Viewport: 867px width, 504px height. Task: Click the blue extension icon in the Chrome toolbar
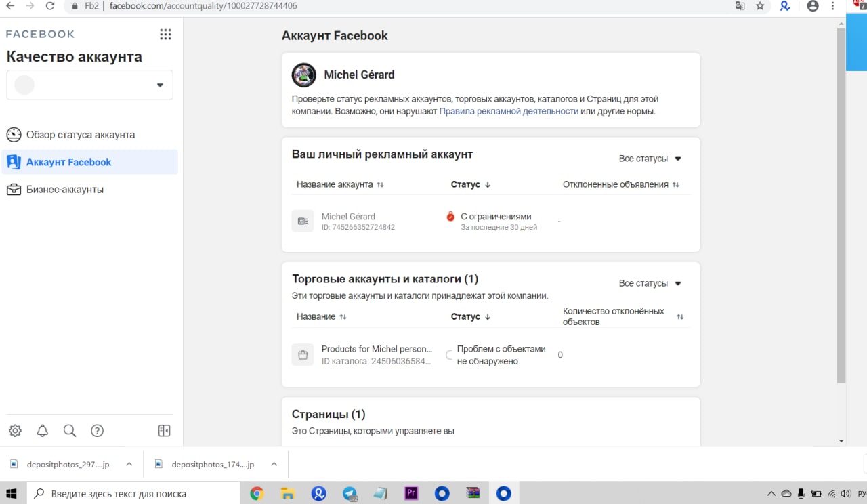point(784,6)
